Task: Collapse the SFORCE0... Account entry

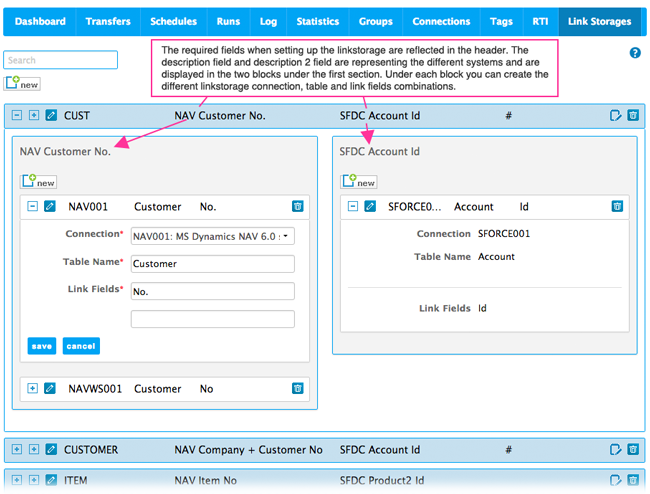Action: point(353,206)
